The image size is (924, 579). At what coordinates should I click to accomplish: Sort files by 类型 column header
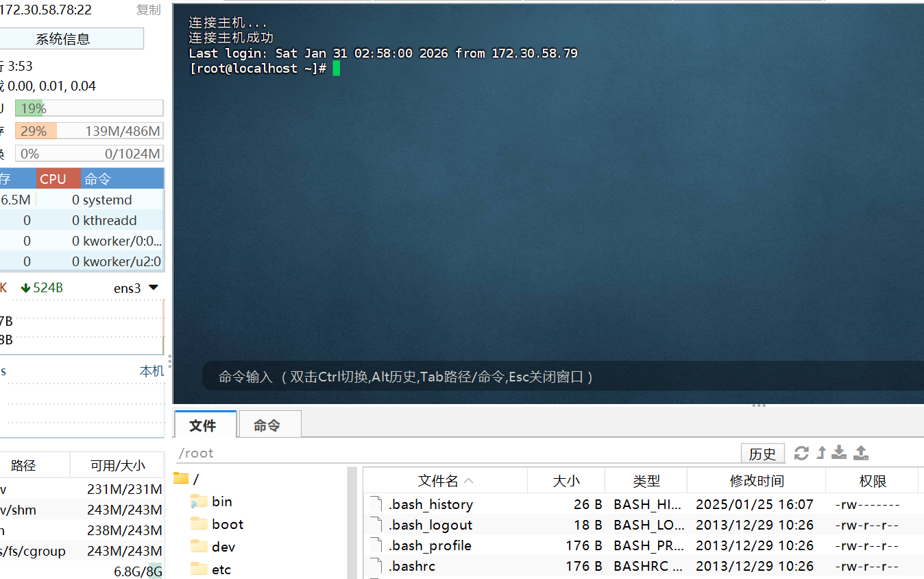click(x=646, y=481)
